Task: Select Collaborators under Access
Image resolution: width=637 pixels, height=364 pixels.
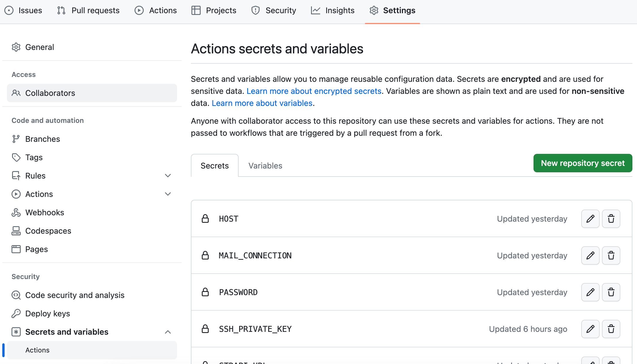Action: (50, 93)
